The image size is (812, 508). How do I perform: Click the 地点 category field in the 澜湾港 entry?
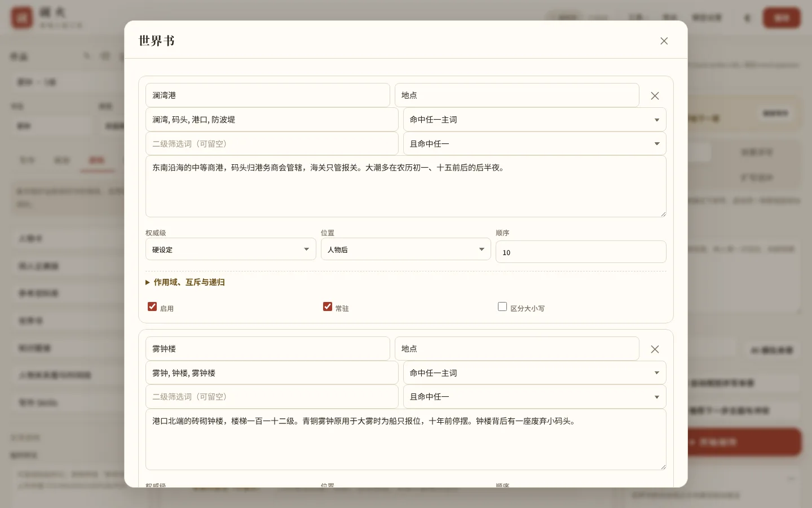517,95
